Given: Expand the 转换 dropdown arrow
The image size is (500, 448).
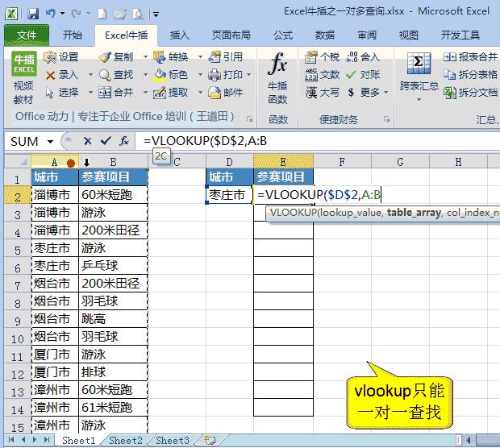Looking at the screenshot, I should point(200,57).
